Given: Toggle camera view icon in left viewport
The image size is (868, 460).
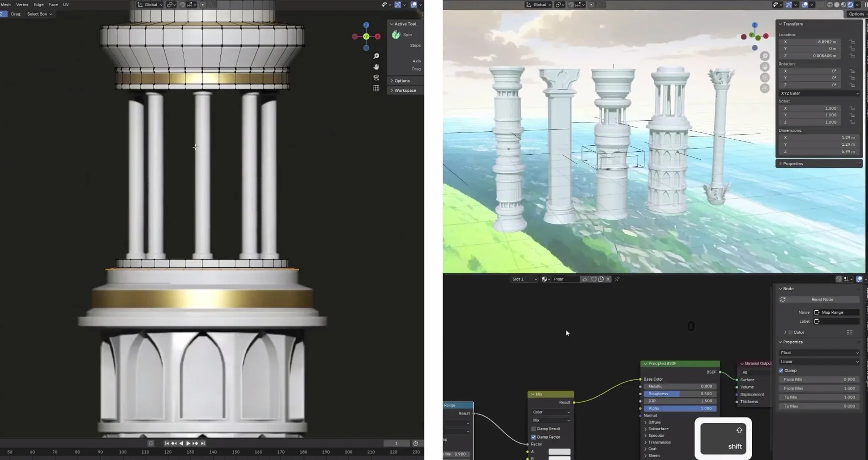Looking at the screenshot, I should coord(376,77).
